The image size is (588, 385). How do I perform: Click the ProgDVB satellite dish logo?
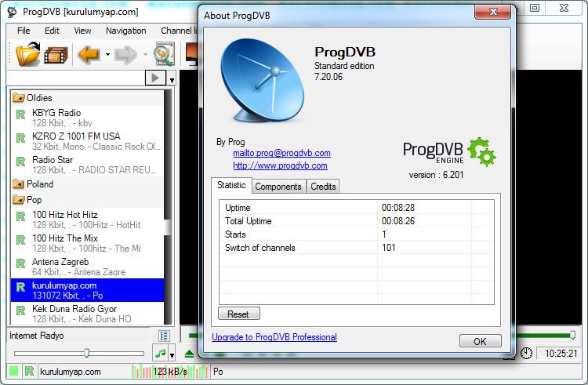click(263, 80)
